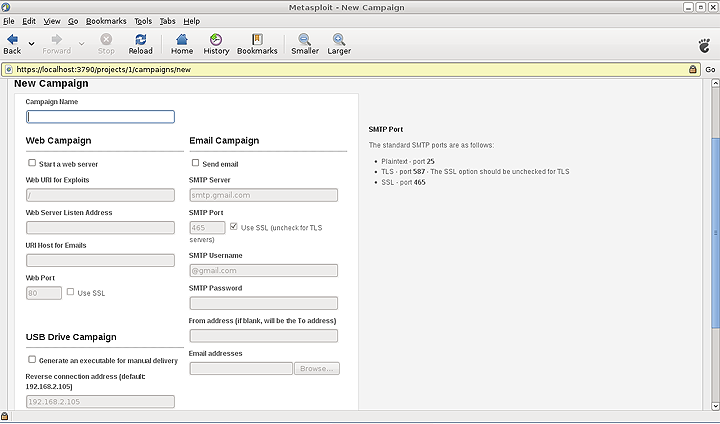Click the Web Server Listen Address field

point(100,227)
